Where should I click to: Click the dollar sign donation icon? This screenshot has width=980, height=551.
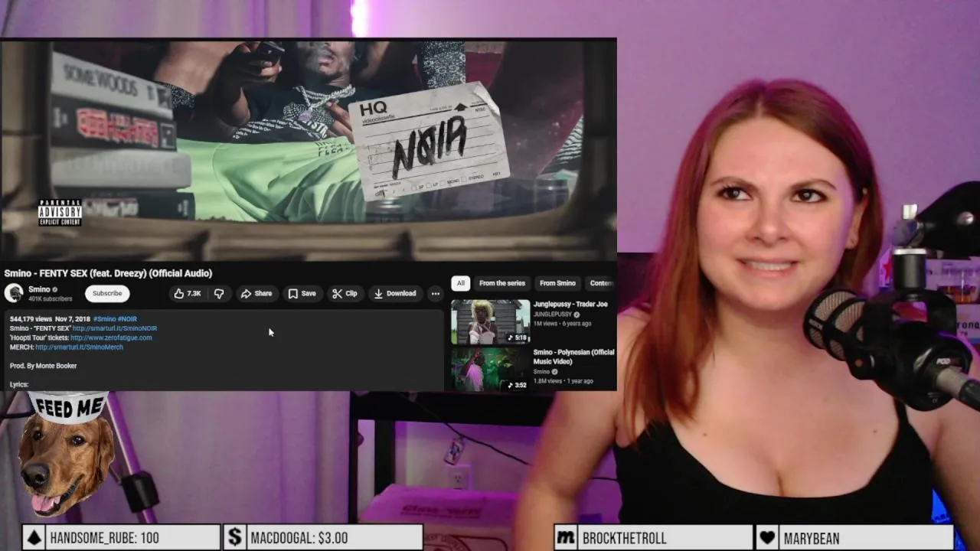(x=234, y=538)
